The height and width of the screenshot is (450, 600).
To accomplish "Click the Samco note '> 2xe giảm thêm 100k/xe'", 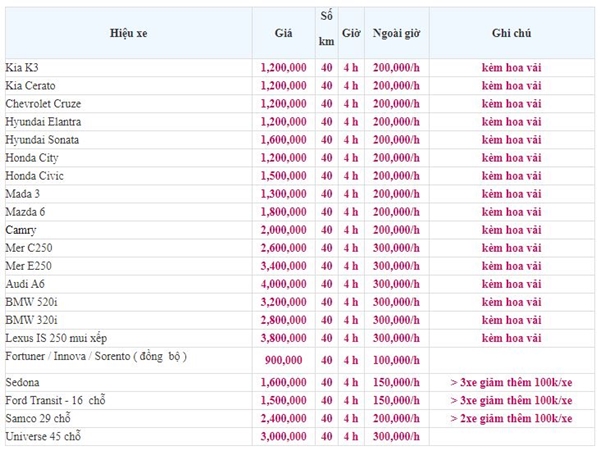I will 512,418.
